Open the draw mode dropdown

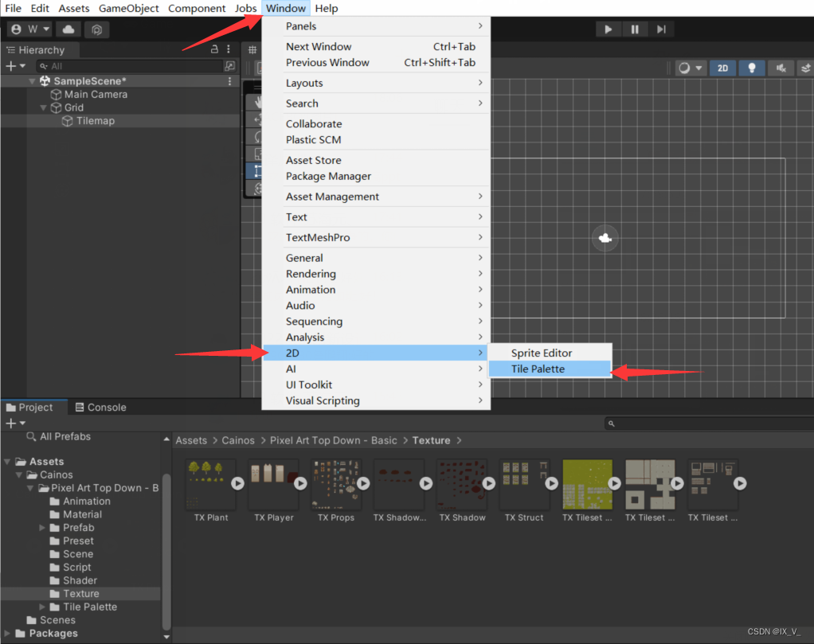[691, 68]
